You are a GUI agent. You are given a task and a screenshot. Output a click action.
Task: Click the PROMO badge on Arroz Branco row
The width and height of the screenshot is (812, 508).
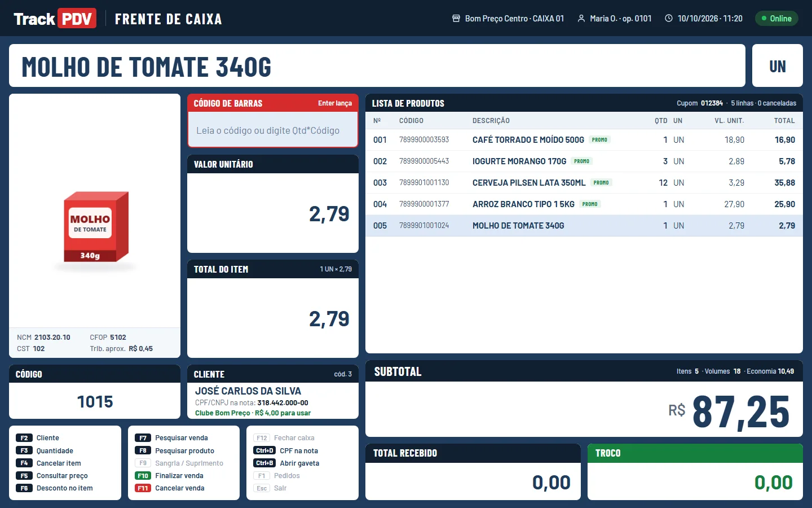click(590, 204)
